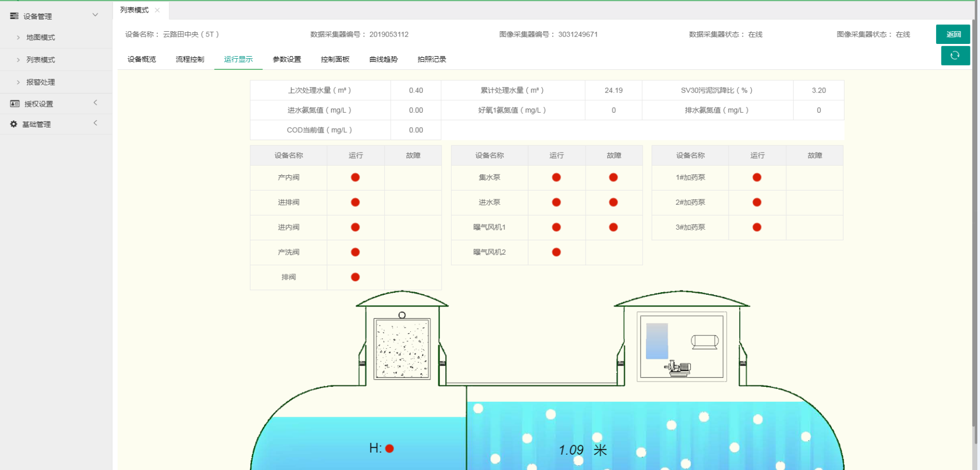This screenshot has width=980, height=470.
Task: Click the motor tank icon in right chamber
Action: point(705,342)
